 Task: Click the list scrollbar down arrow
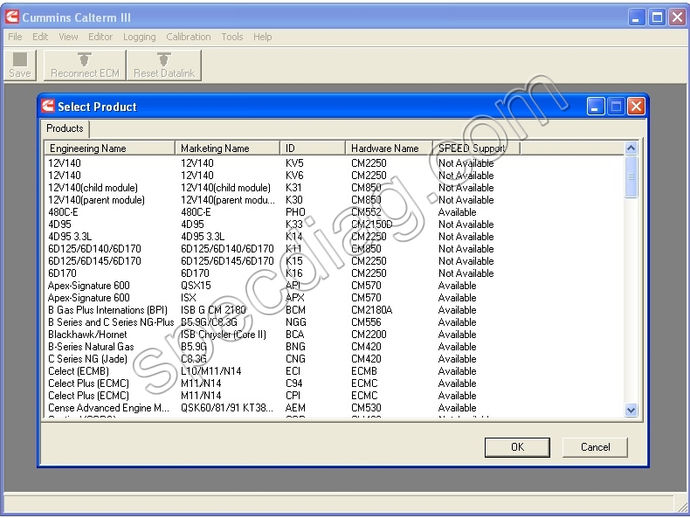click(631, 411)
